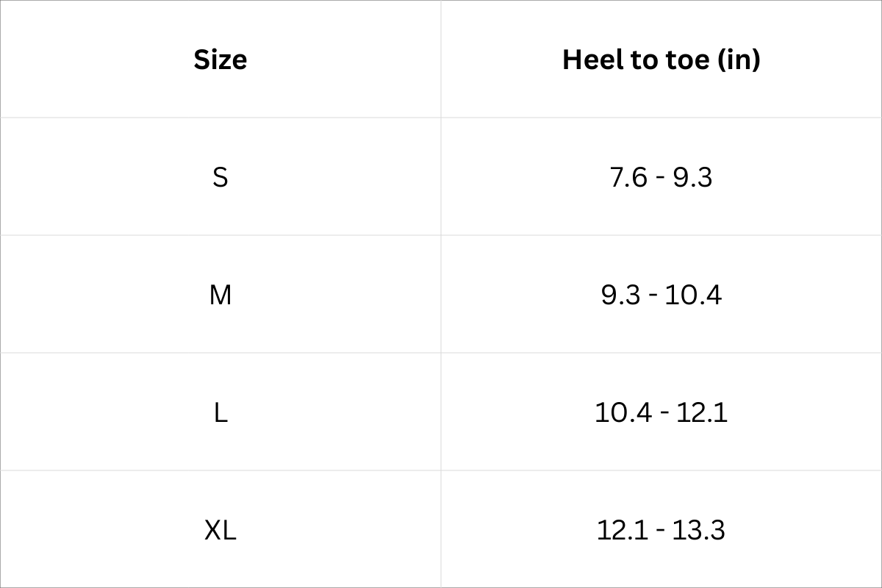Click the 10.4 maximum value for size M
The image size is (882, 588).
click(x=693, y=295)
